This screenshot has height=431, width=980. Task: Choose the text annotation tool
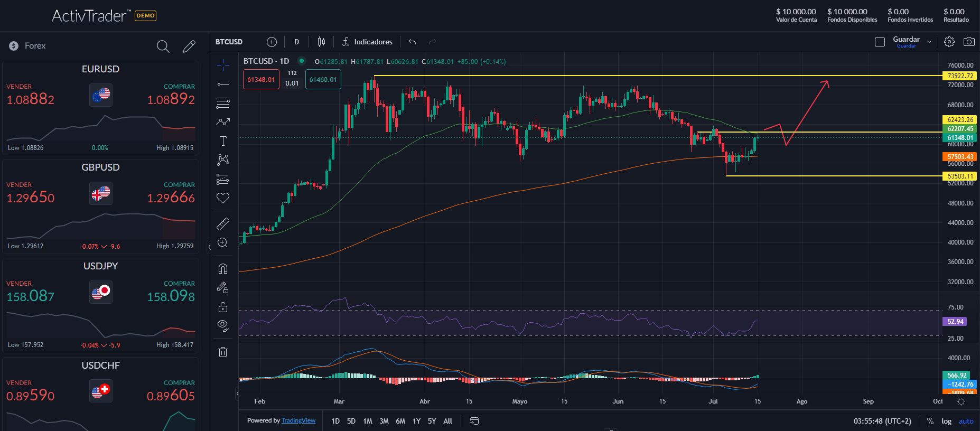pos(223,141)
